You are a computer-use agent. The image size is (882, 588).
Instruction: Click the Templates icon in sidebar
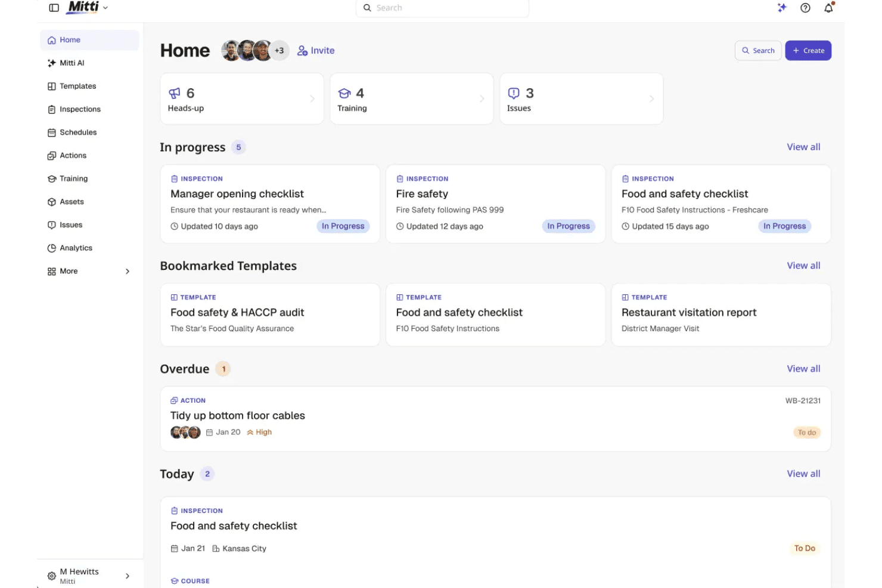[x=52, y=86]
